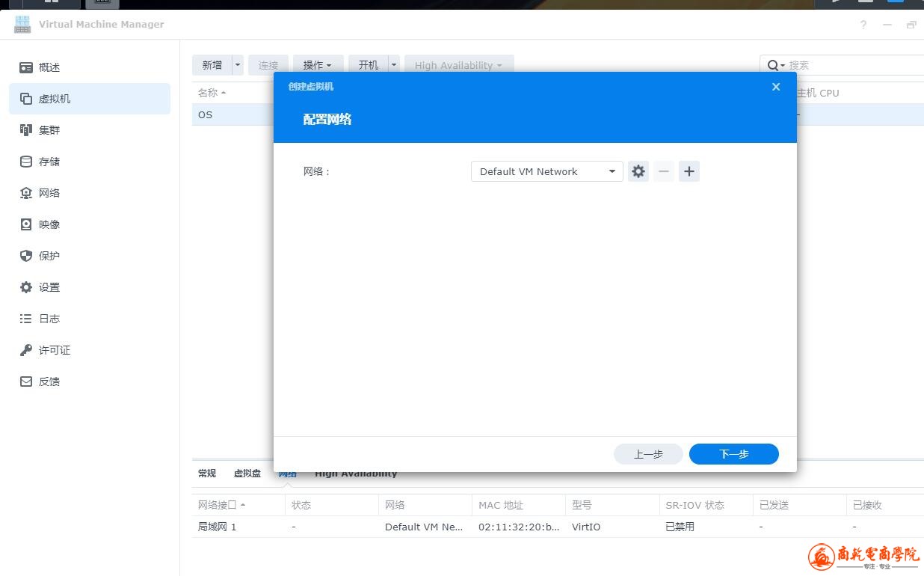Remove network with minus icon
Image resolution: width=924 pixels, height=576 pixels.
pyautogui.click(x=664, y=171)
